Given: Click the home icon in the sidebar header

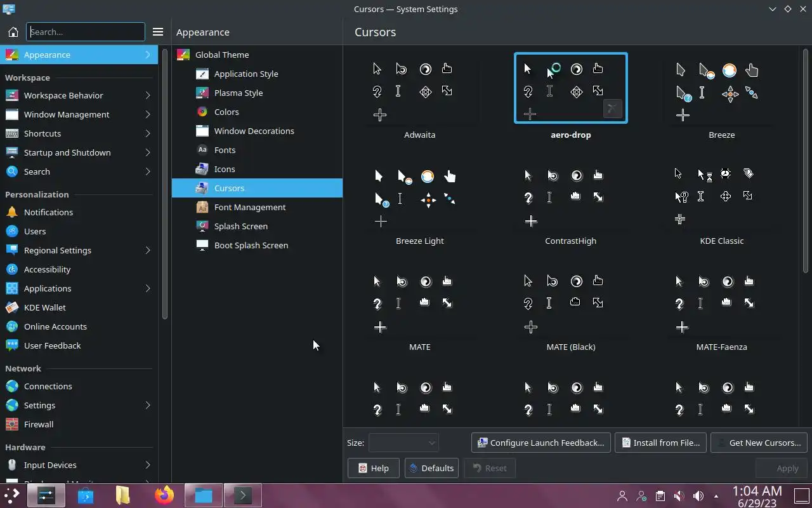Looking at the screenshot, I should tap(13, 32).
